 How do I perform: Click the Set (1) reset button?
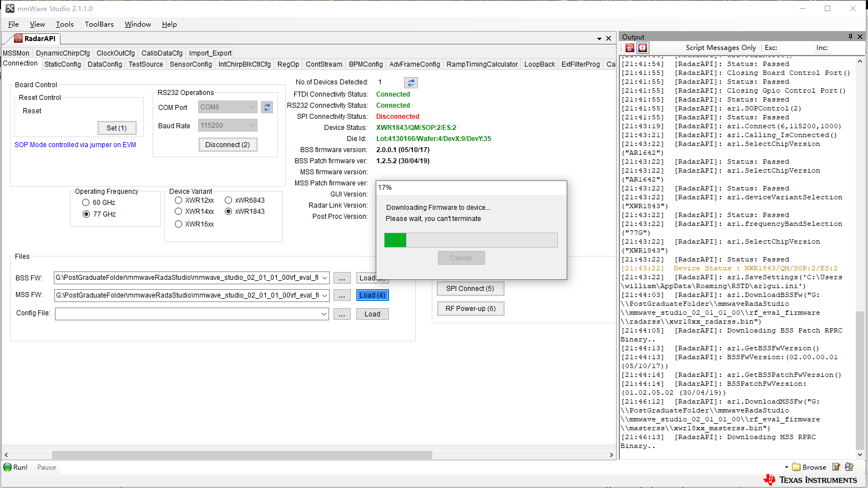pos(117,128)
